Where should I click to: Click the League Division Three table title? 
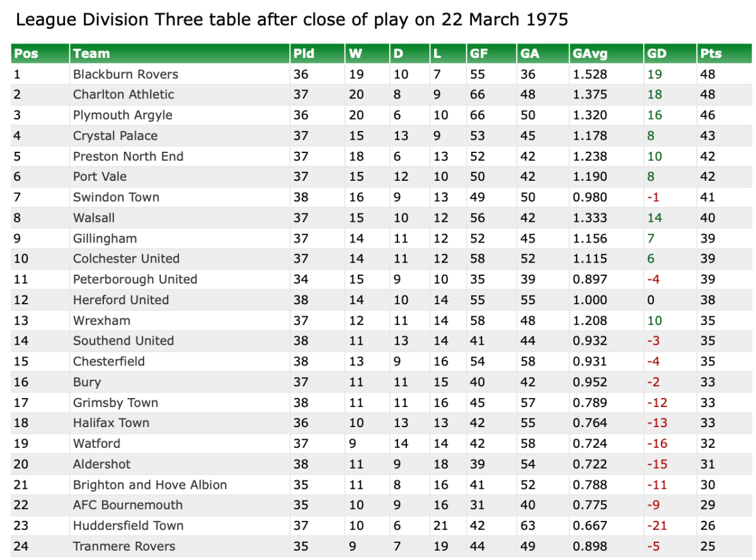292,20
